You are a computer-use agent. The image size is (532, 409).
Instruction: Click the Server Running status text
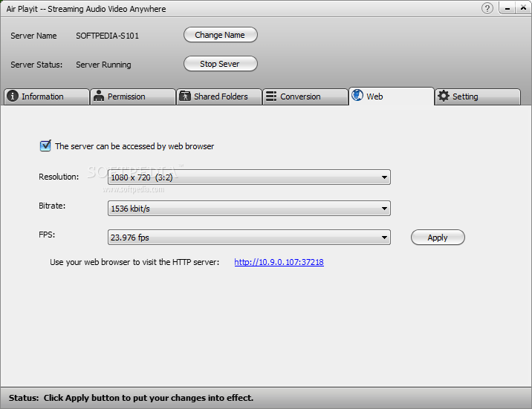tap(103, 65)
